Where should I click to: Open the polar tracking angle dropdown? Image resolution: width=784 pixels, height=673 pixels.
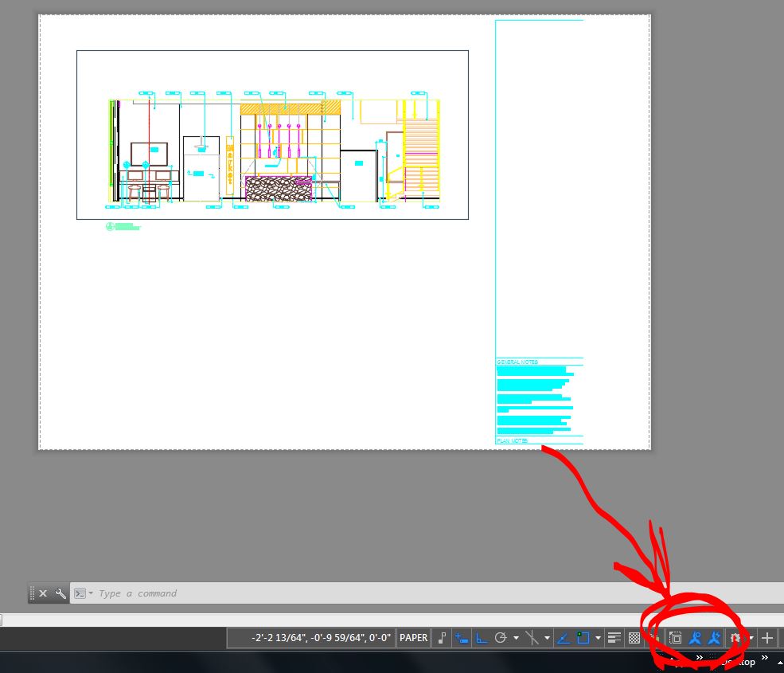tap(515, 637)
